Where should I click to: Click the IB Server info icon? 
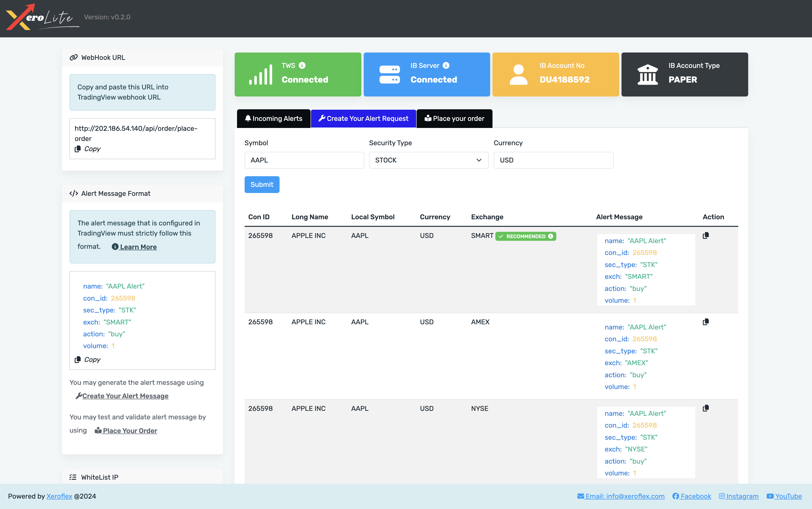click(446, 65)
